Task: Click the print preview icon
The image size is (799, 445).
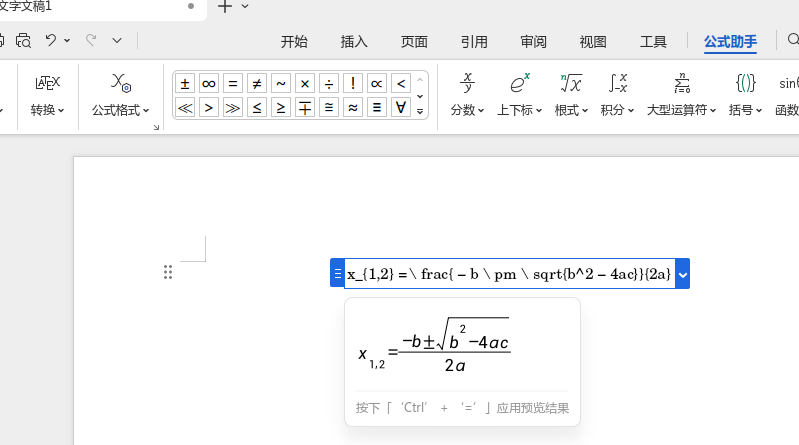Action: coord(23,40)
